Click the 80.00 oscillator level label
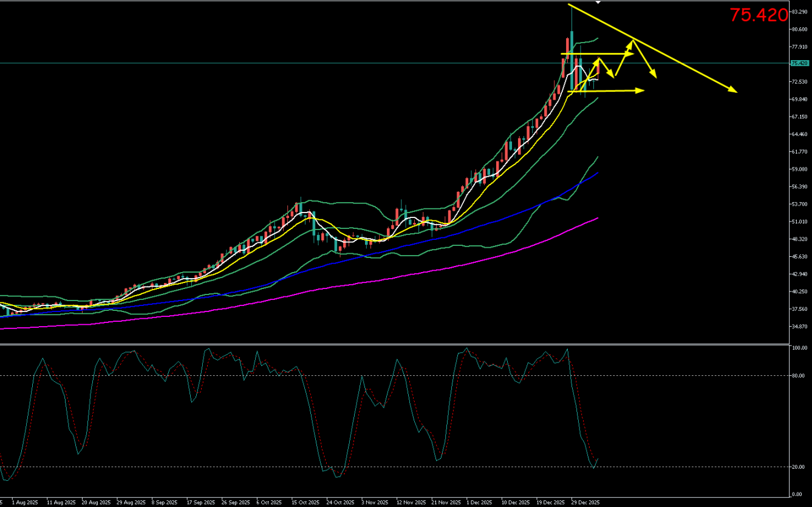Viewport: 812px width, 507px height. 797,375
